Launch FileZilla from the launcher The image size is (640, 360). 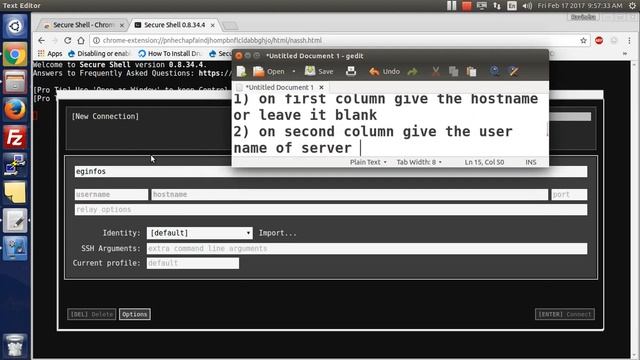point(15,138)
